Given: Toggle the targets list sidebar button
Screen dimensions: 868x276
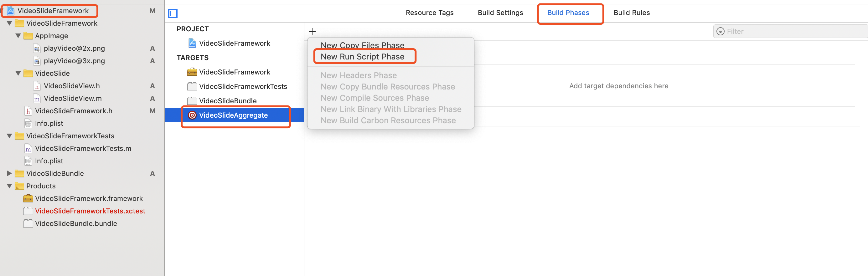Looking at the screenshot, I should (x=173, y=13).
